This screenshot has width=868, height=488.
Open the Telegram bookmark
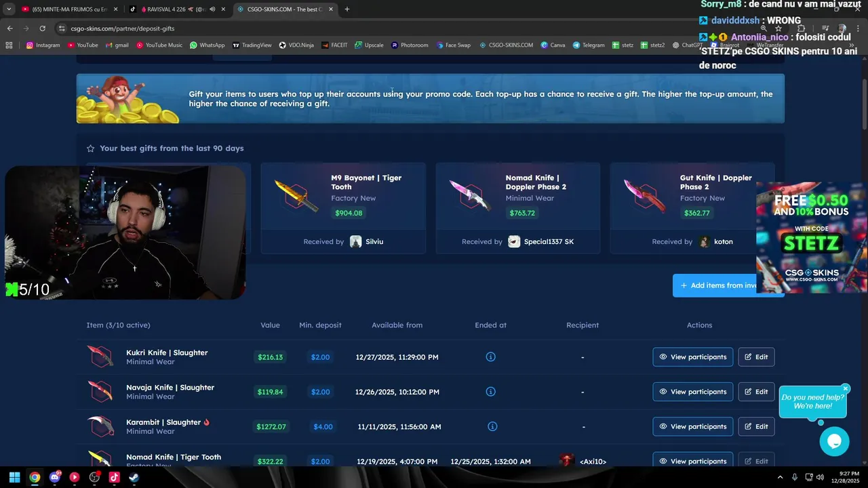point(588,45)
